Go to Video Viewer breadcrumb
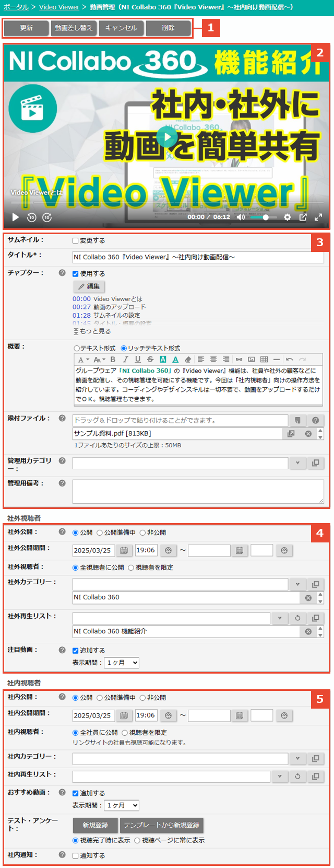This screenshot has height=868, width=334. 59,7
